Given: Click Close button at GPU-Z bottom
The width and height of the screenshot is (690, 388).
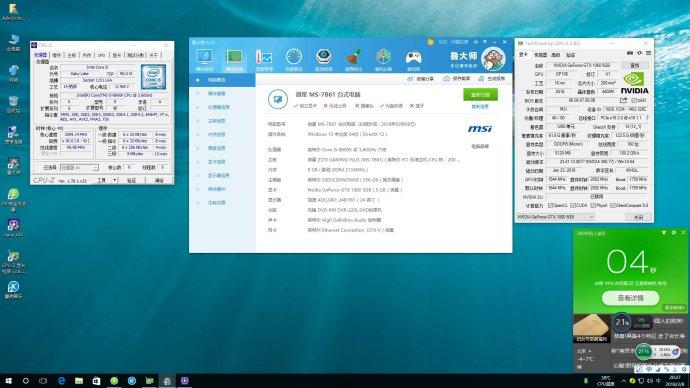Looking at the screenshot, I should tap(638, 217).
